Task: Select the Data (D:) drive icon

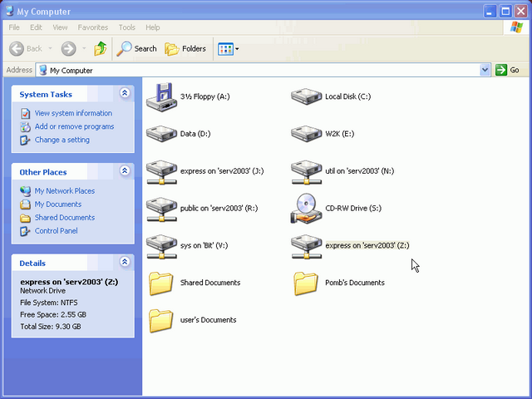Action: tap(160, 133)
